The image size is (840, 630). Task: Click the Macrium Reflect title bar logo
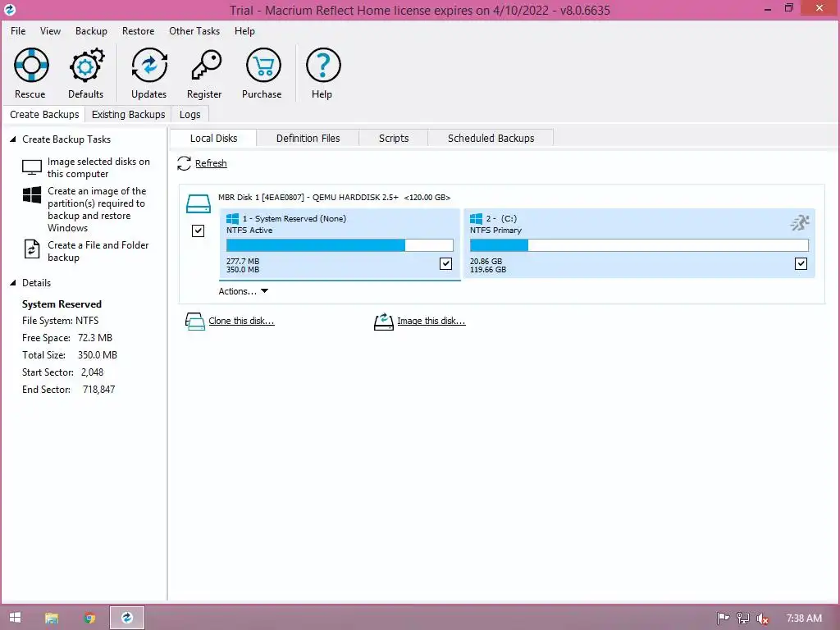click(10, 10)
